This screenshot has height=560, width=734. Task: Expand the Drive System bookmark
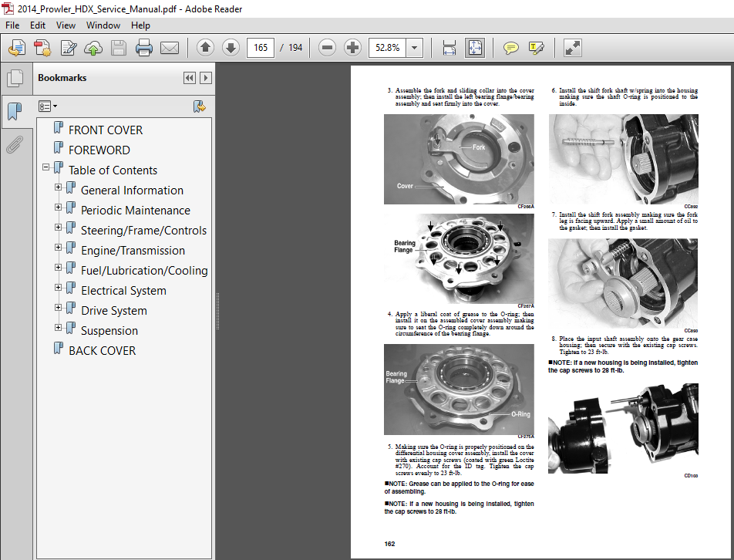(x=58, y=308)
